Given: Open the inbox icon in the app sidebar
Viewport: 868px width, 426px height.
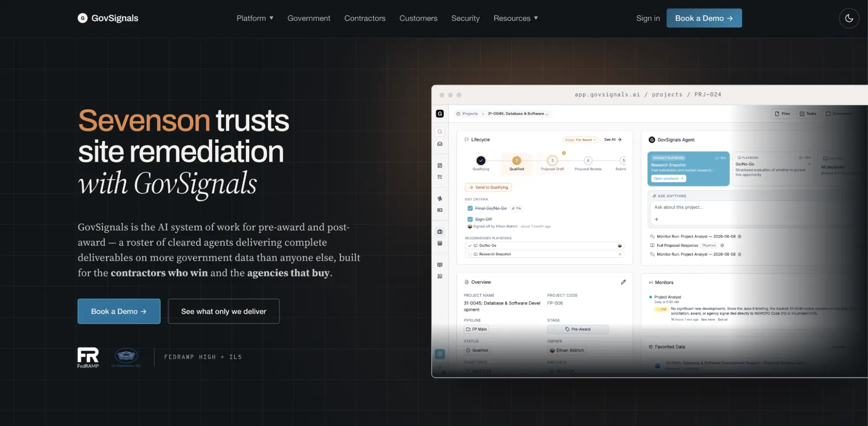Looking at the screenshot, I should pyautogui.click(x=440, y=144).
